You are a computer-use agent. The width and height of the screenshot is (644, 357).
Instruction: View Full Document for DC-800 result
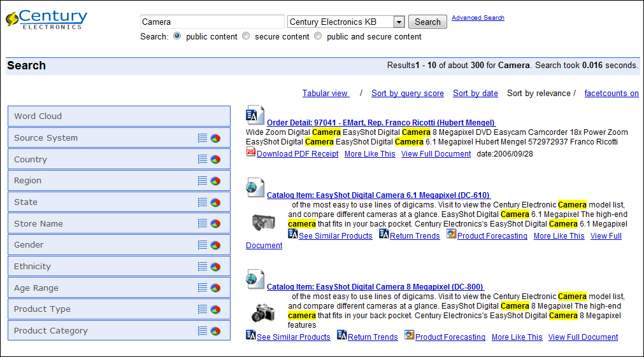(x=583, y=337)
